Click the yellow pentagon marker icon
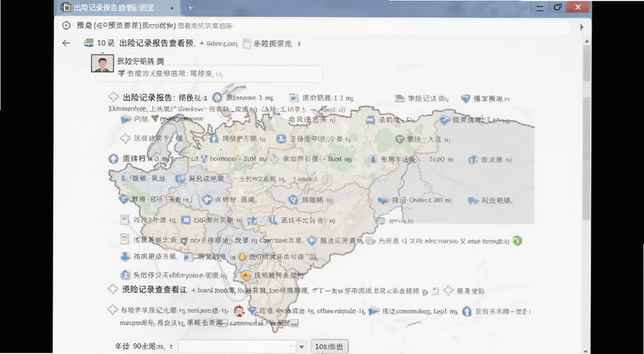The width and height of the screenshot is (644, 354). (x=246, y=276)
